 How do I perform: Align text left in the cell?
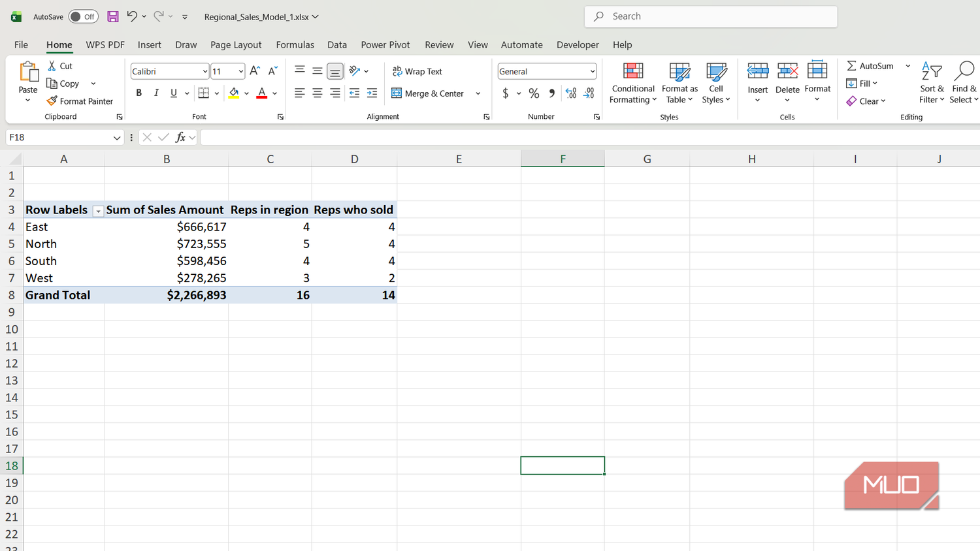point(300,93)
